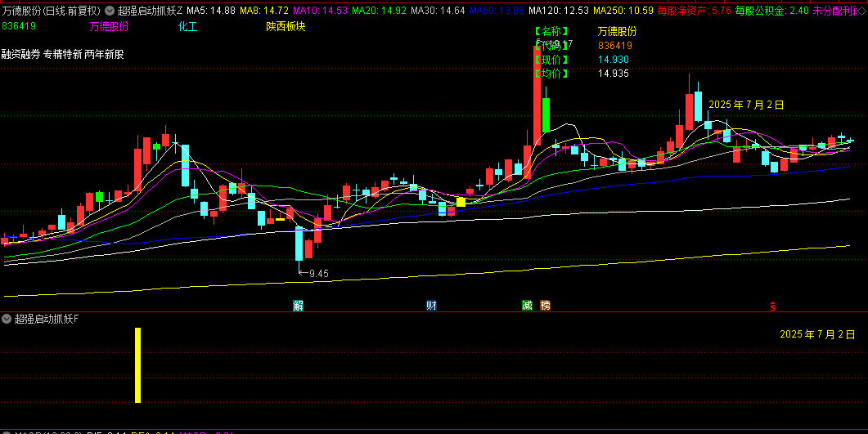Click the 减 shareholder reduction marker
The image size is (868, 434).
coord(527,305)
